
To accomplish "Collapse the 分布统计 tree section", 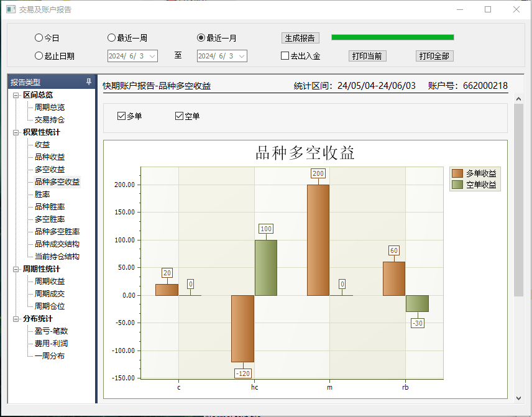I will point(16,319).
